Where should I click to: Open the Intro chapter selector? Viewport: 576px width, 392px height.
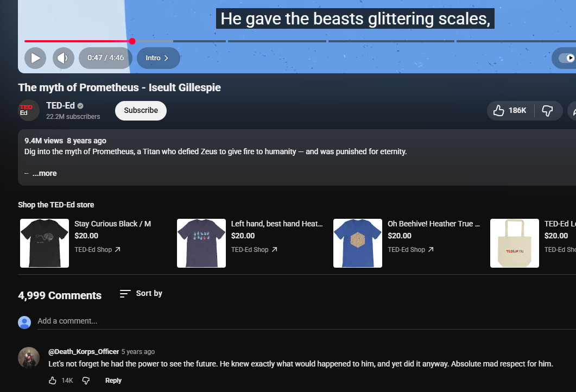158,58
